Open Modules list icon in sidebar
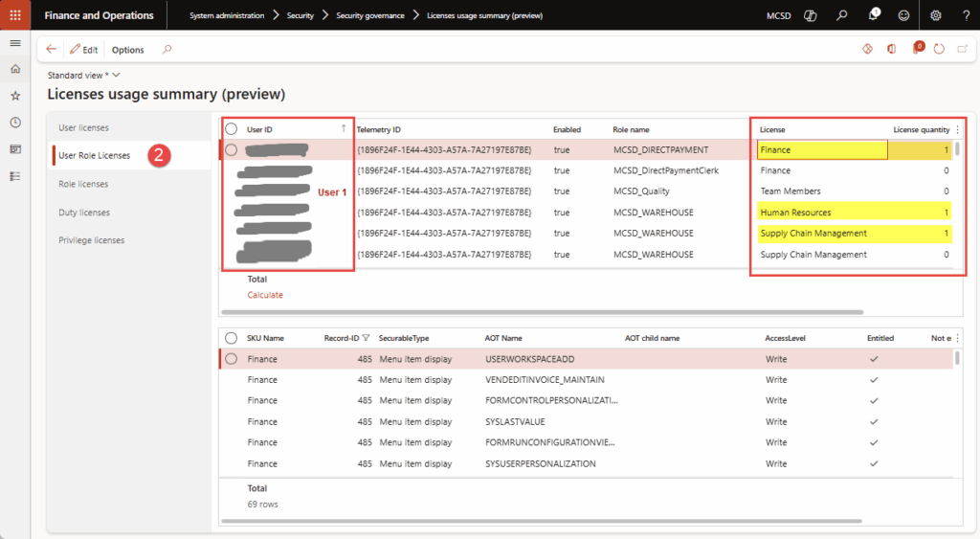This screenshot has width=980, height=539. [15, 176]
